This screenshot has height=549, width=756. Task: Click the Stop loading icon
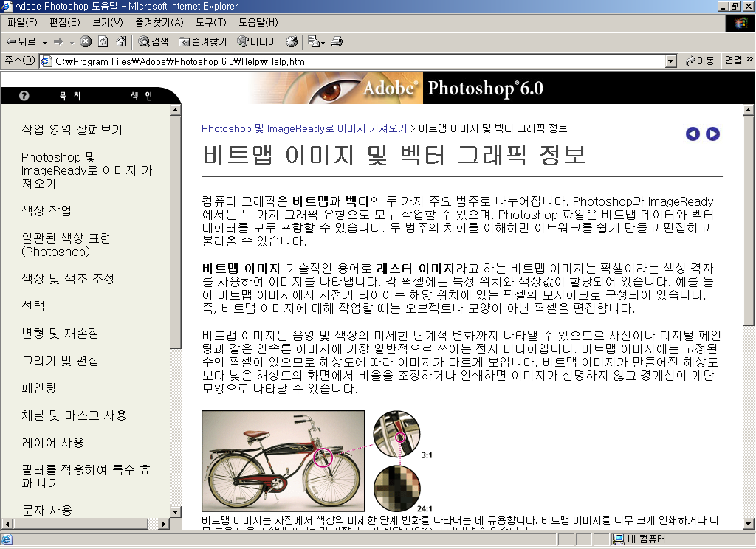[86, 42]
